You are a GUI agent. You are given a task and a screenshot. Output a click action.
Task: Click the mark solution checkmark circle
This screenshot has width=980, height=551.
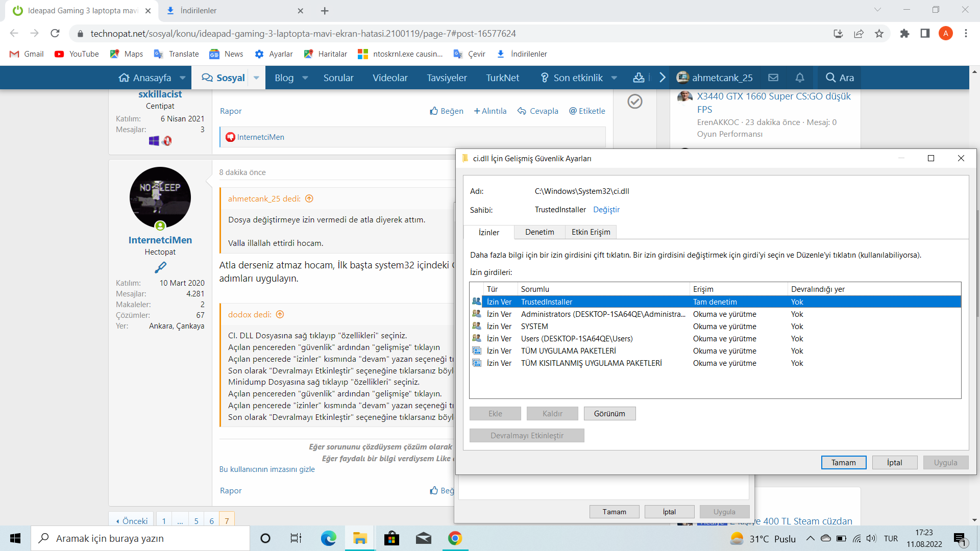pos(634,102)
